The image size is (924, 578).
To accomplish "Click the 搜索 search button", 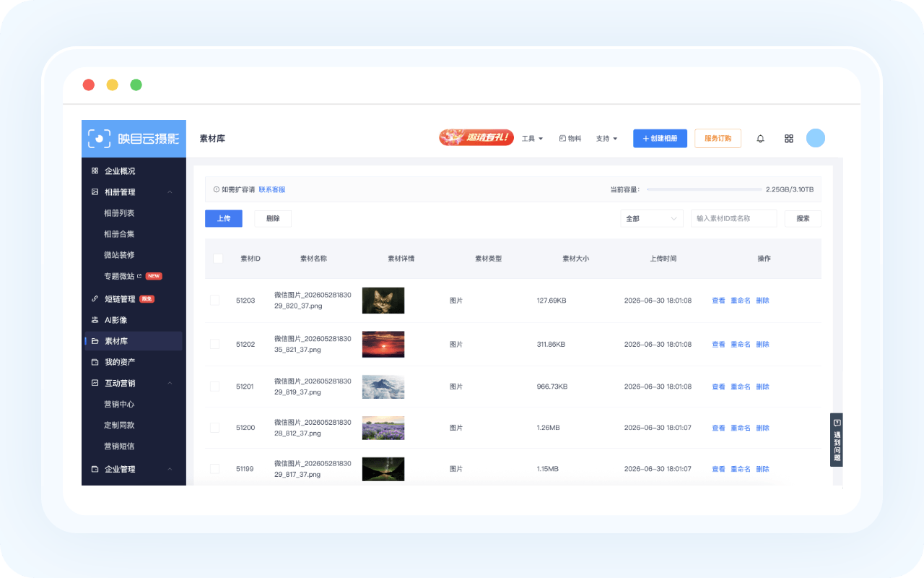I will coord(803,218).
